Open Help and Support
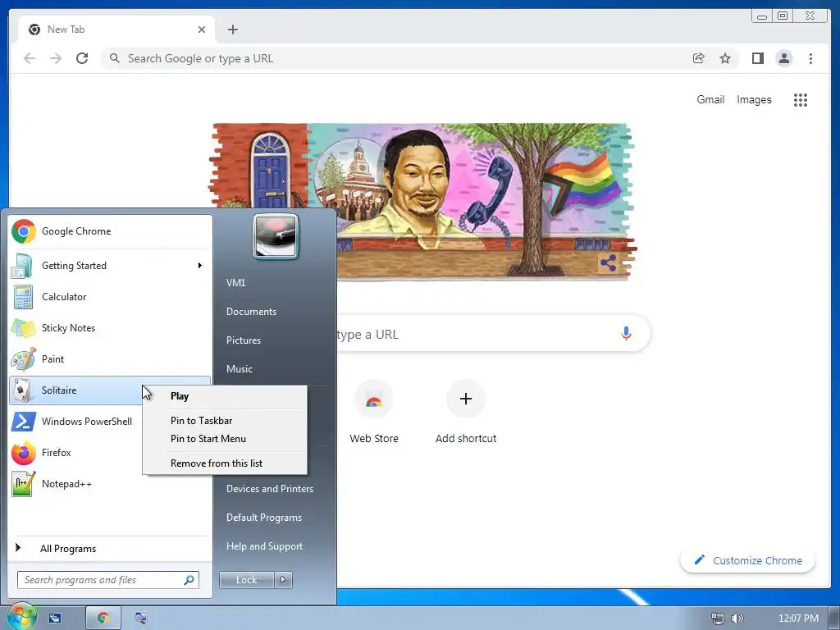Screen dimensions: 840x630 pyautogui.click(x=264, y=546)
